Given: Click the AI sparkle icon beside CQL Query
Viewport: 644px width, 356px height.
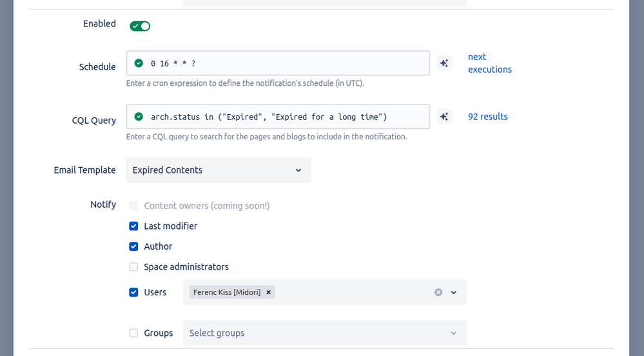Looking at the screenshot, I should (444, 117).
